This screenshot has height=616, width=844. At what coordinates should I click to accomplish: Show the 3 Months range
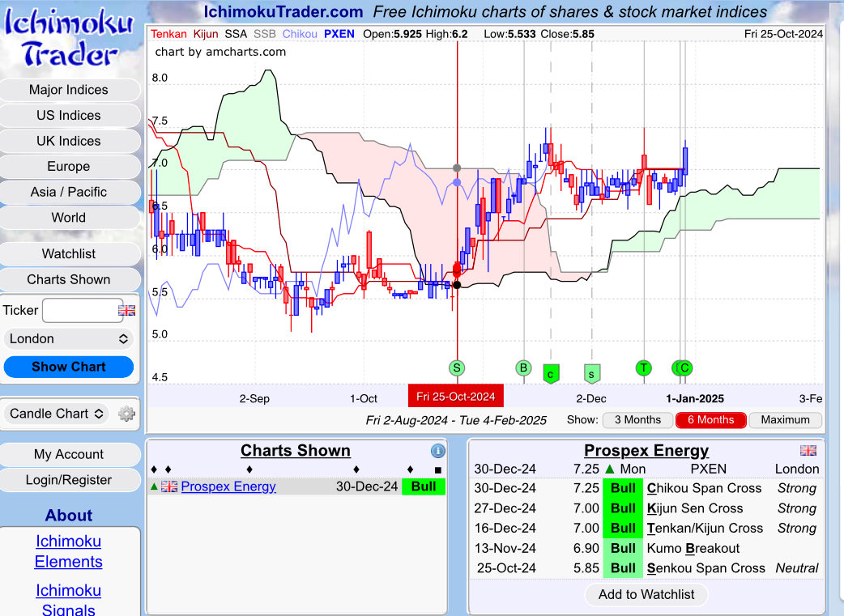(x=637, y=419)
